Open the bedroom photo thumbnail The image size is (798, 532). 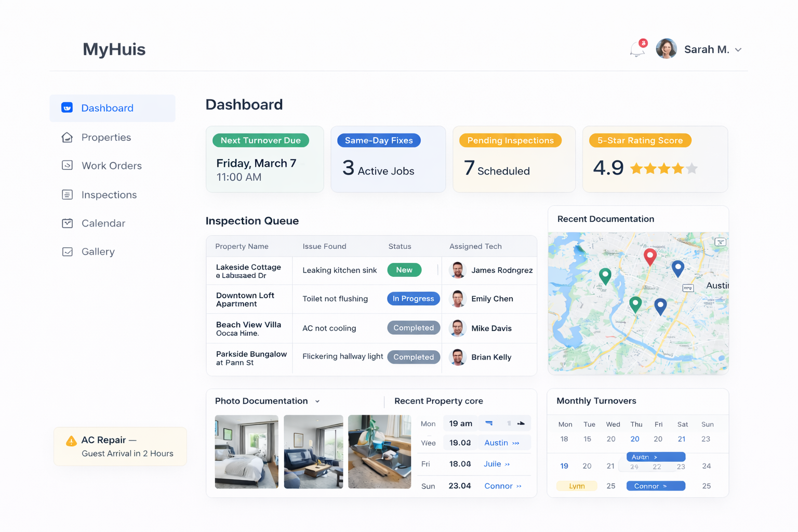click(246, 451)
